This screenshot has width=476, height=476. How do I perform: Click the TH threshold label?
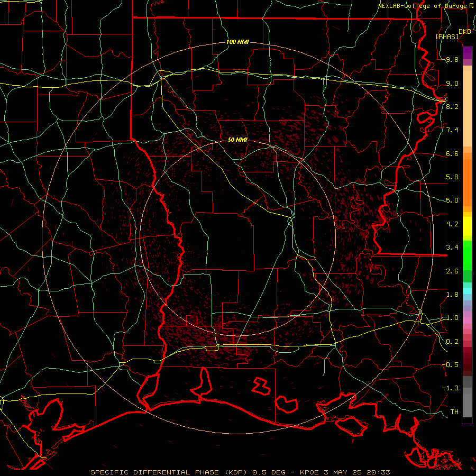pos(454,412)
